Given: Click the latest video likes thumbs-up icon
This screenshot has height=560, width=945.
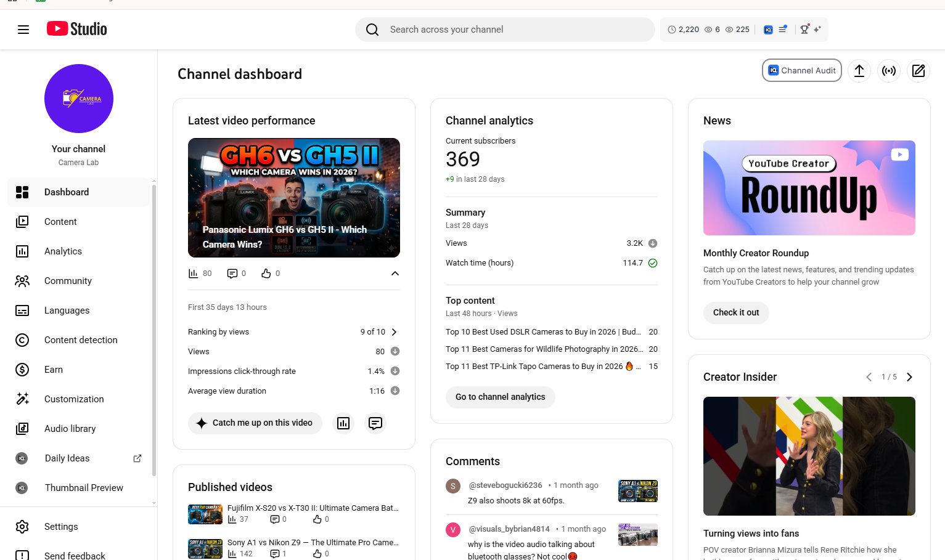Looking at the screenshot, I should (266, 274).
